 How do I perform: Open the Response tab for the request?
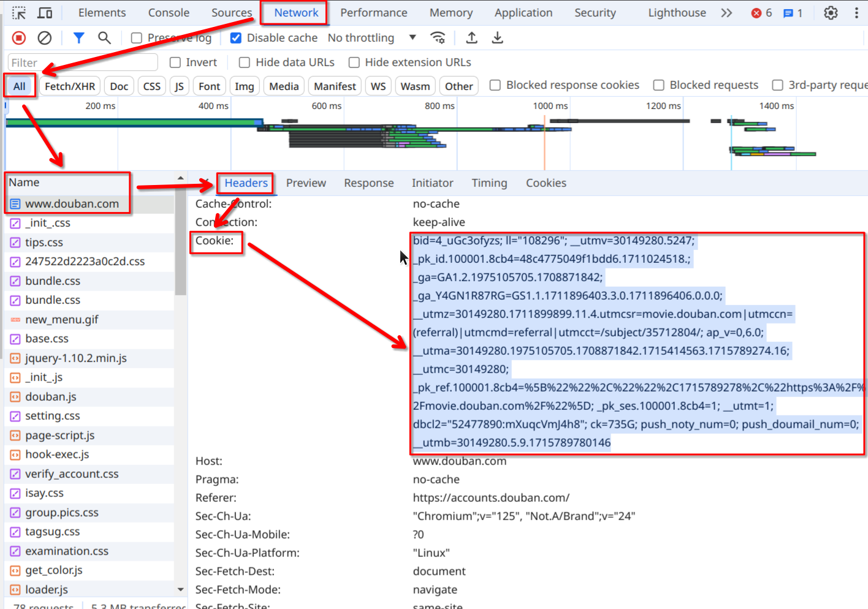pyautogui.click(x=368, y=183)
